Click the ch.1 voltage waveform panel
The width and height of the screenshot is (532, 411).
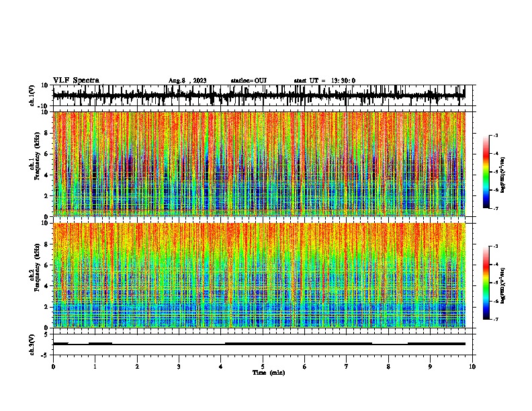[264, 95]
